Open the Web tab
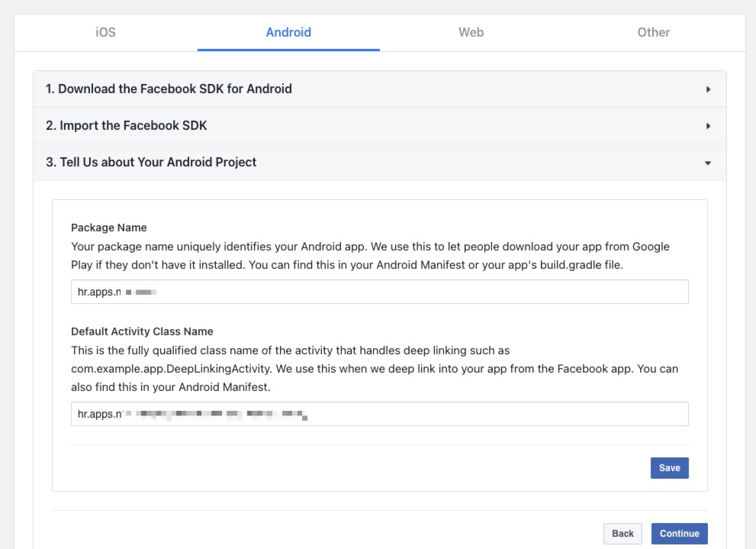The width and height of the screenshot is (756, 549). click(x=471, y=32)
